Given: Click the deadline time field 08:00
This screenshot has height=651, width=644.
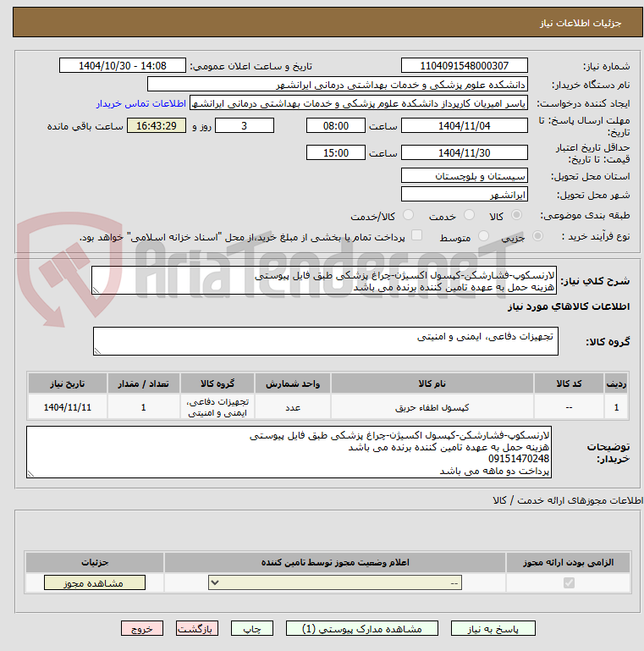Looking at the screenshot, I should pos(336,126).
